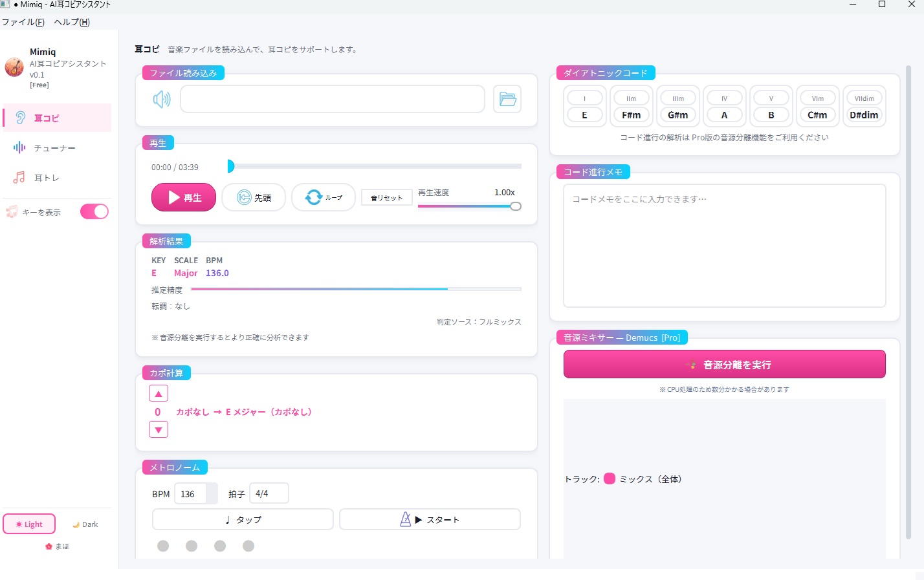Go to the チューナー tab
Viewport: 924px width, 580px height.
tap(57, 148)
